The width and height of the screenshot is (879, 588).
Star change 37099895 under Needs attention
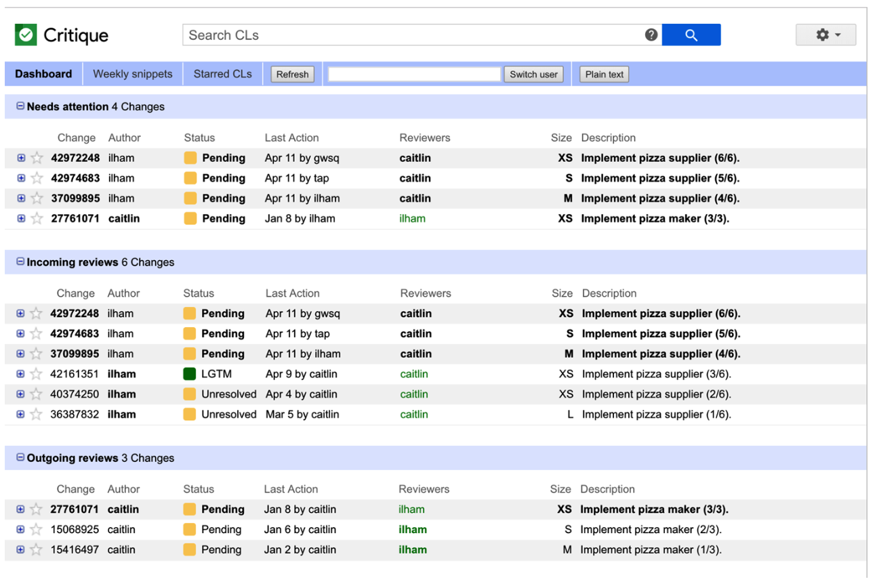(x=37, y=198)
